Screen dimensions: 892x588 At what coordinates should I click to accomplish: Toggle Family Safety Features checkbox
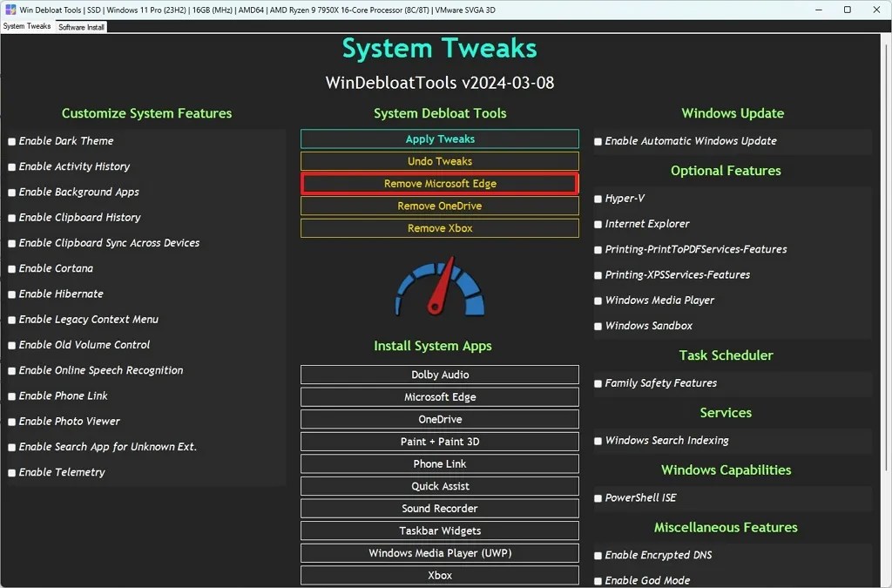click(x=598, y=384)
